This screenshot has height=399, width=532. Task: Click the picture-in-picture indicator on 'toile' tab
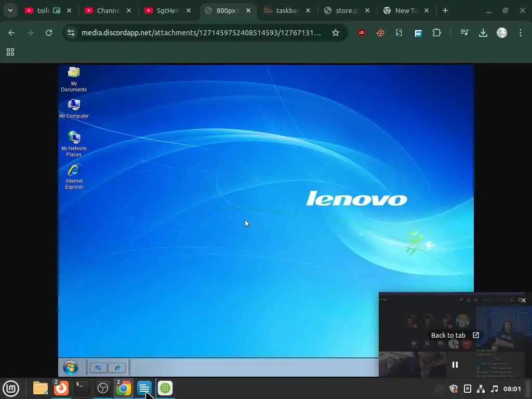57,10
